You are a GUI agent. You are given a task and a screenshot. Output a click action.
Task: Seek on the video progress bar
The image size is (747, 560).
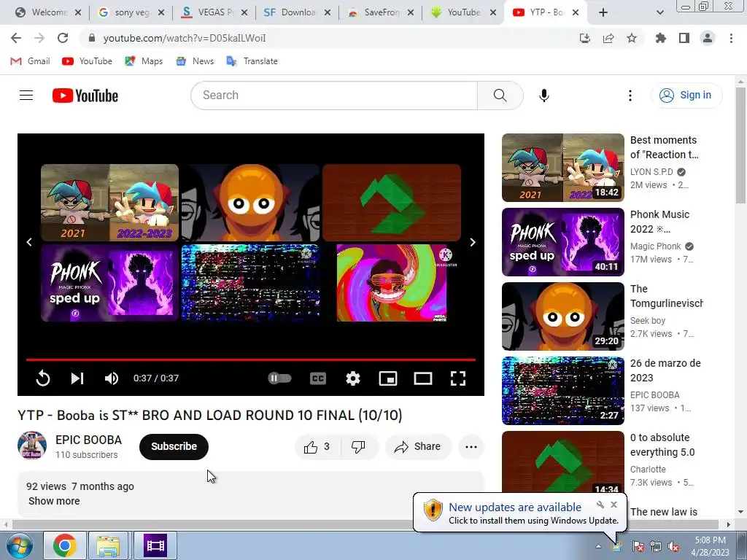251,359
